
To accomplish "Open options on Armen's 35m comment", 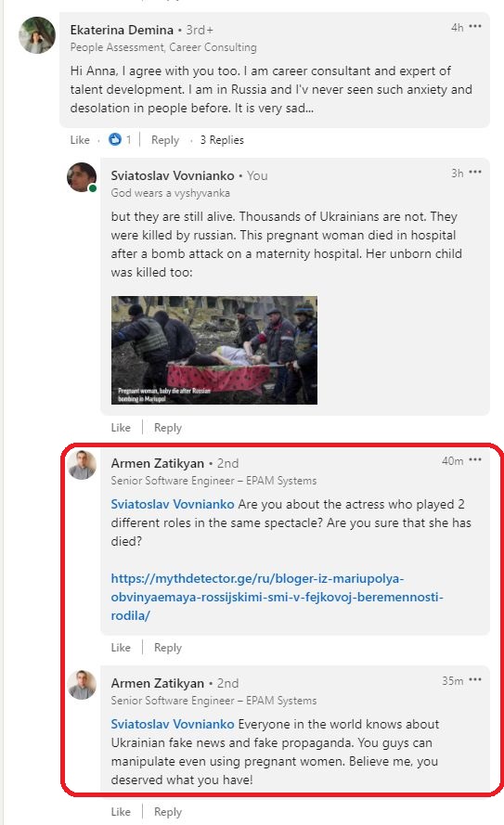I will (x=475, y=680).
